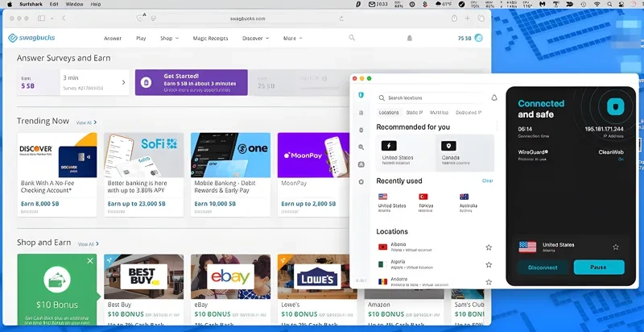Image resolution: width=644 pixels, height=332 pixels.
Task: Open the eBay store card
Action: click(x=230, y=289)
